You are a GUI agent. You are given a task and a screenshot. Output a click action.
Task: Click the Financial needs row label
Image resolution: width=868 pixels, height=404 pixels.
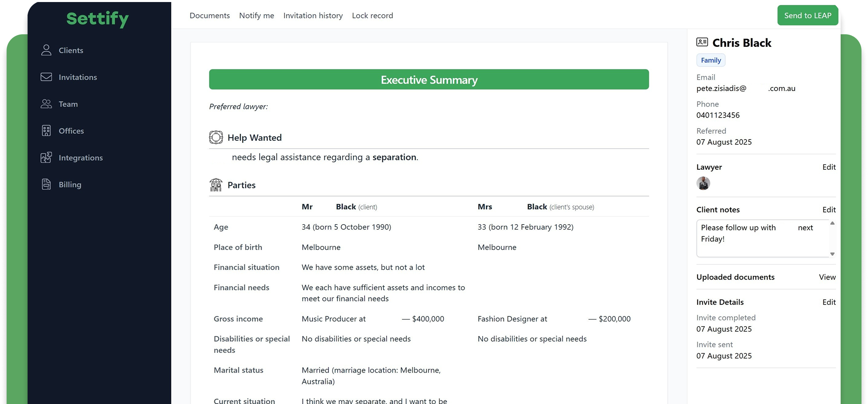click(x=242, y=288)
